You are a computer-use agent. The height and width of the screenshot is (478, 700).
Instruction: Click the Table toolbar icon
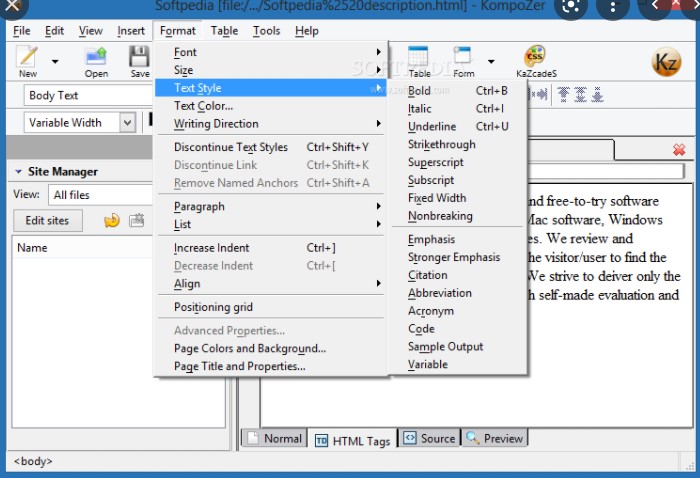418,57
